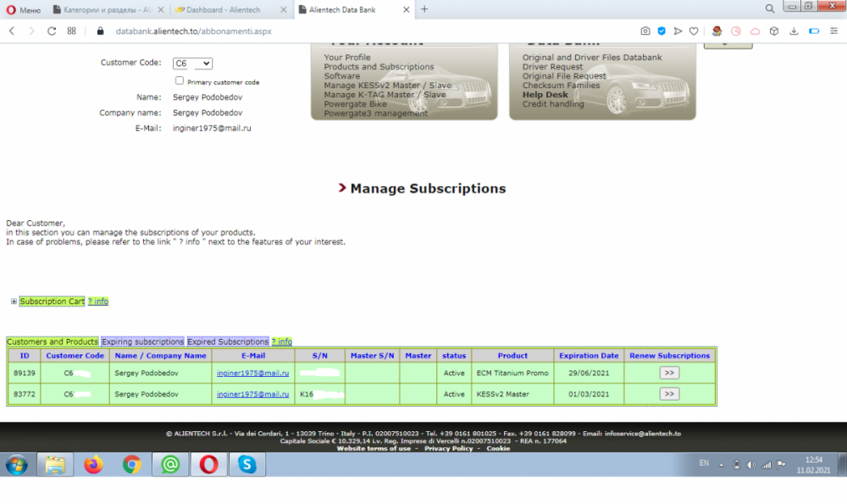Click the email link in KESSv2 Master row

(x=252, y=394)
